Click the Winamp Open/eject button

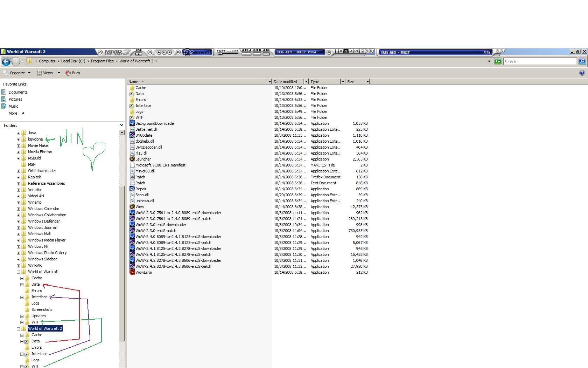(x=139, y=54)
